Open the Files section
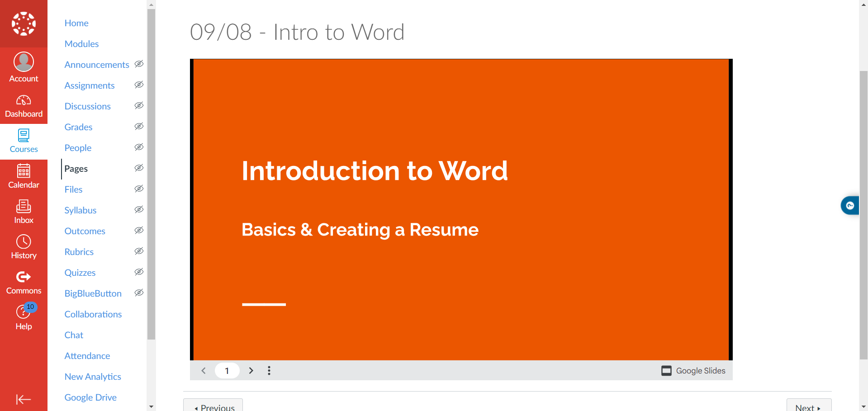868x411 pixels. [73, 189]
